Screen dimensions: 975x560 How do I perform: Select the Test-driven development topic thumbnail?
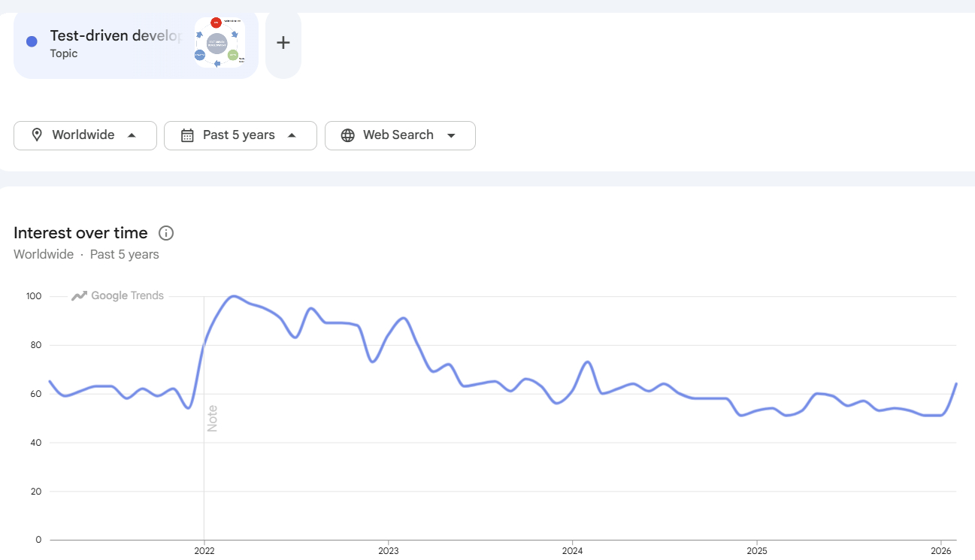coord(220,44)
